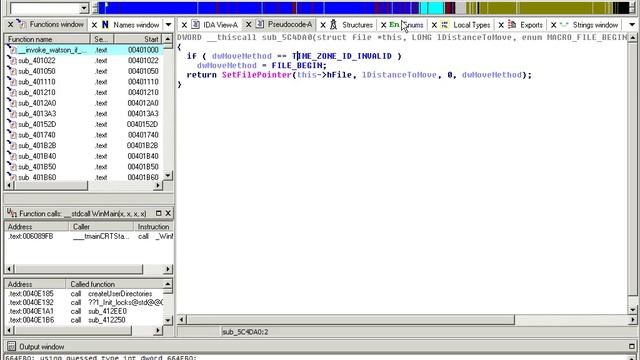Screen dimensions: 640x360
Task: Click the cyan region in navigation band
Action: [x=432, y=8]
